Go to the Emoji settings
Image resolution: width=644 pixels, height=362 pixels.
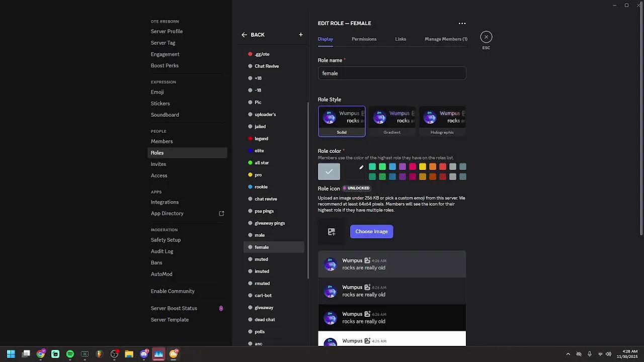click(157, 92)
